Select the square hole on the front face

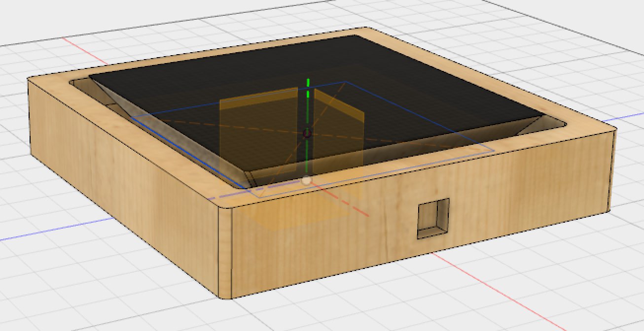click(434, 219)
